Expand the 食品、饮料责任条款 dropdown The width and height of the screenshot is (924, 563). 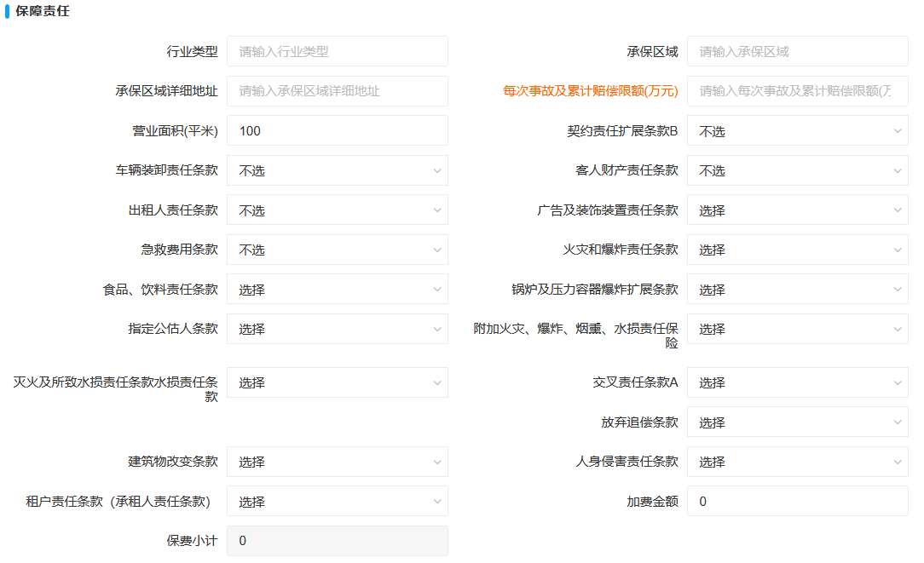coord(337,289)
